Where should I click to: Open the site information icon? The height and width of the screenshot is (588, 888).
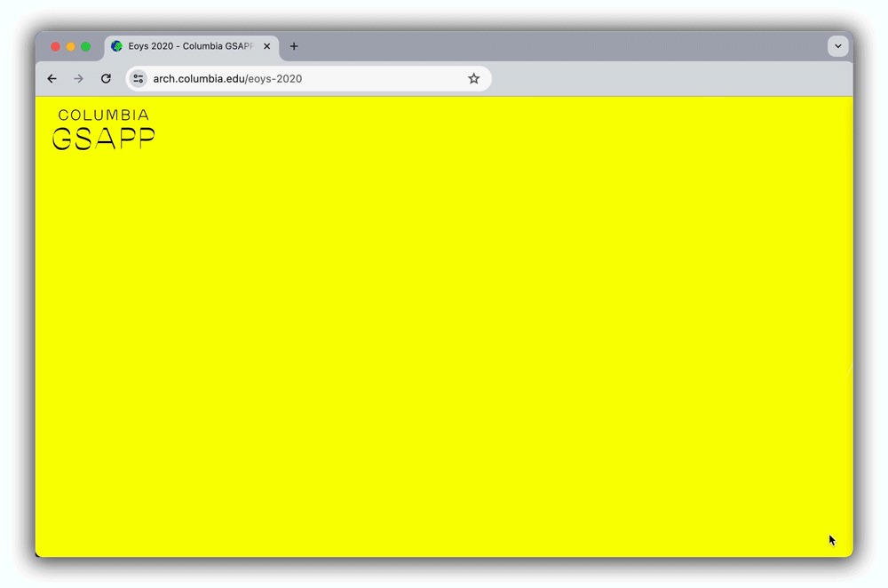(x=139, y=79)
